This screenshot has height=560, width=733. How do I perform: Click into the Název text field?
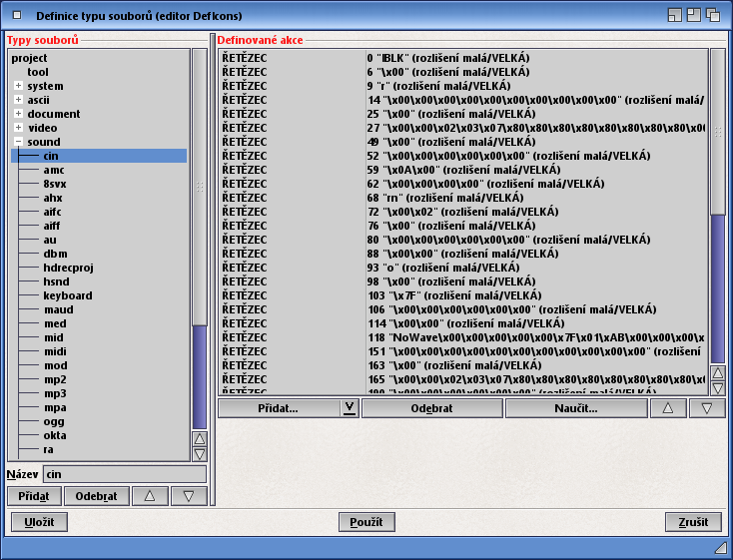point(124,474)
